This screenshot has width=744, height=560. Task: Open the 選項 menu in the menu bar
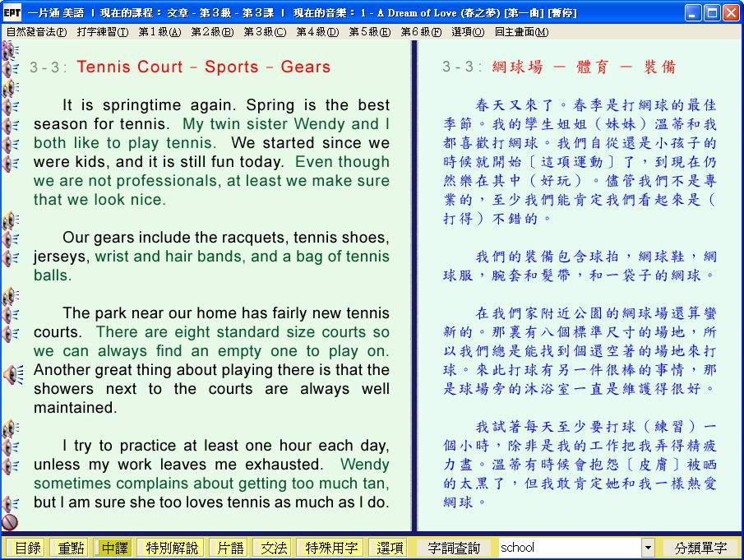point(468,32)
